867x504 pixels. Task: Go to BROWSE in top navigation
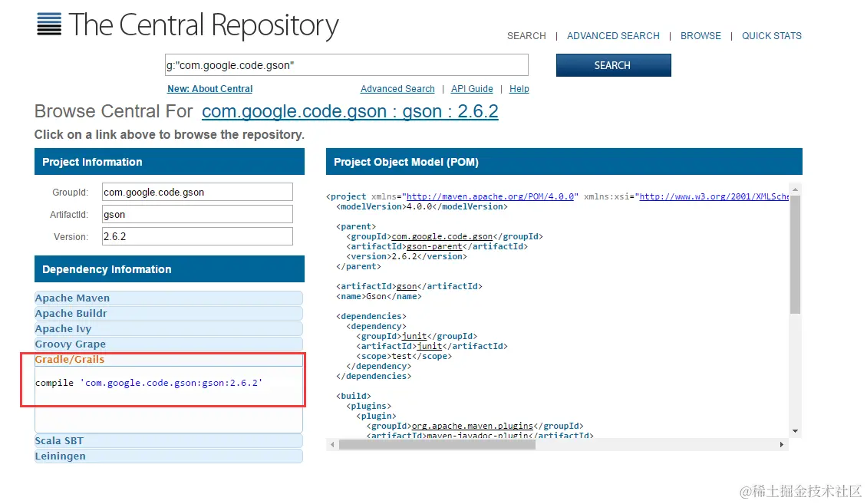(701, 36)
